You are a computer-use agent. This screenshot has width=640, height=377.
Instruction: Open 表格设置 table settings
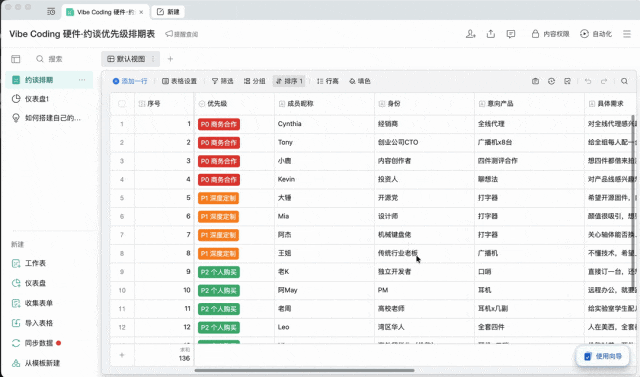tap(180, 81)
